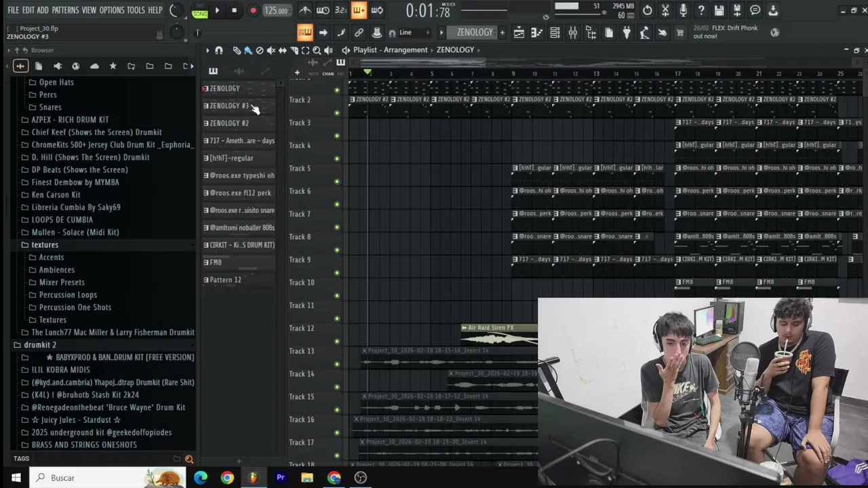Mute Track 8 via its green dot
Viewport: 868px width, 488px height.
click(x=337, y=250)
